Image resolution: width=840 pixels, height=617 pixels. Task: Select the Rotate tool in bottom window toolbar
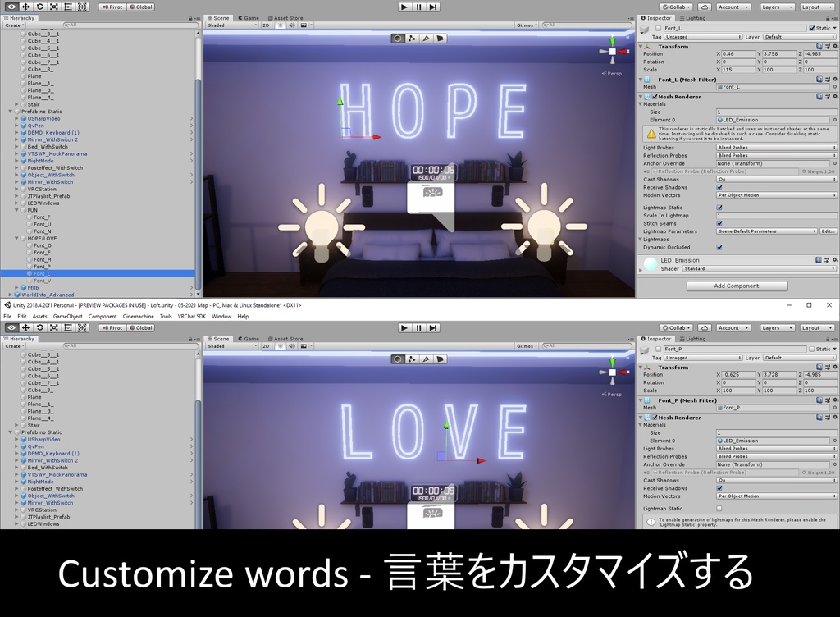[x=39, y=328]
